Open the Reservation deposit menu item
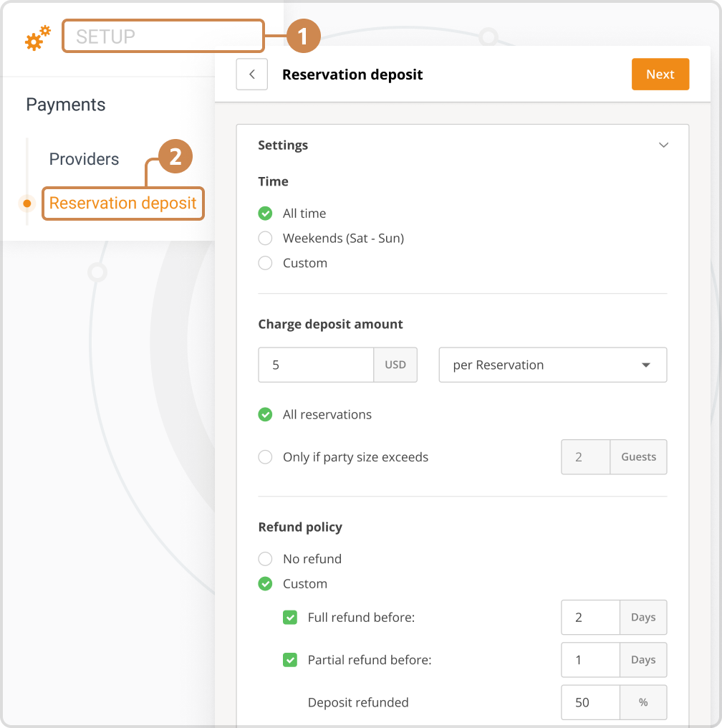Viewport: 722px width, 728px height. [x=122, y=203]
